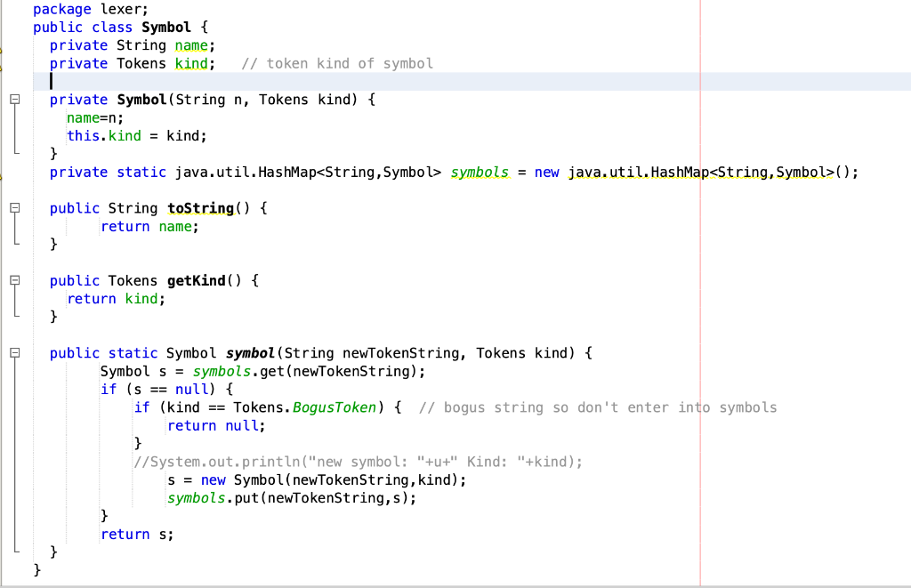Screen dimensions: 911x588
Task: Click bold italic 'symbol' method name
Action: 250,353
